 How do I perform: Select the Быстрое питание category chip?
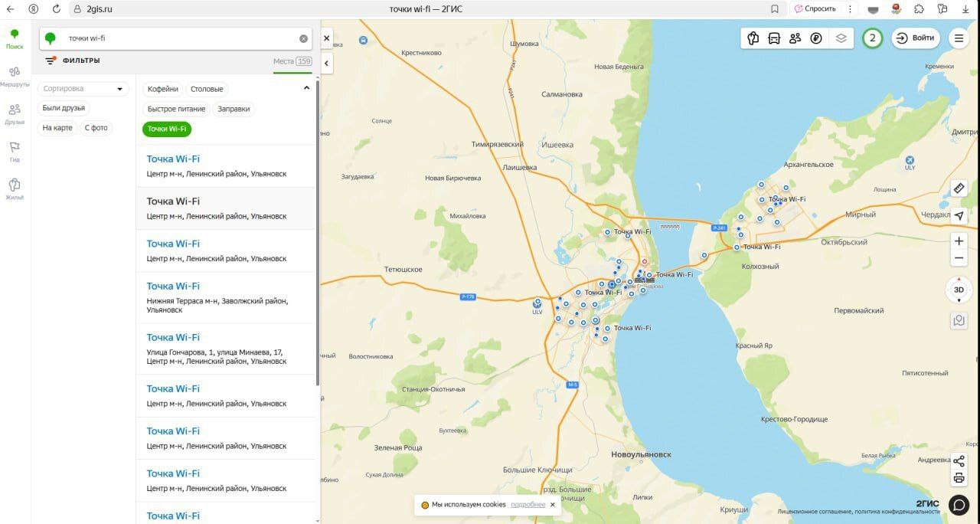coord(176,109)
